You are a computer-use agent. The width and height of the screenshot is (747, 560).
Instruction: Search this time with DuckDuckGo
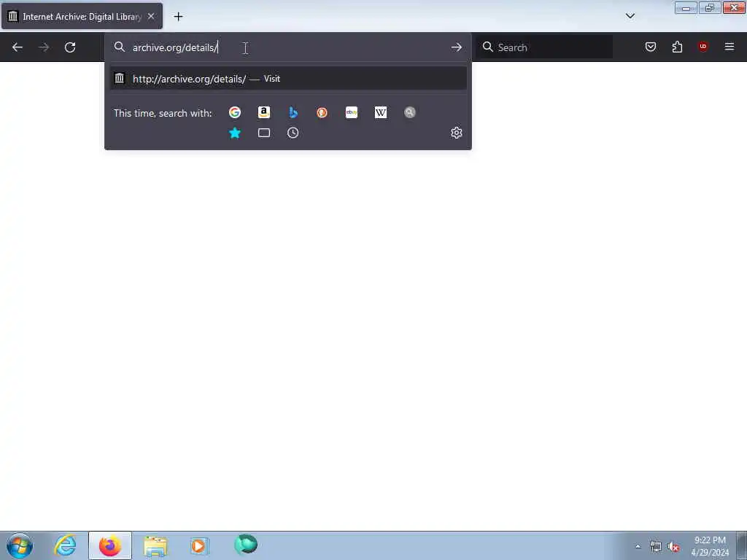tap(322, 112)
